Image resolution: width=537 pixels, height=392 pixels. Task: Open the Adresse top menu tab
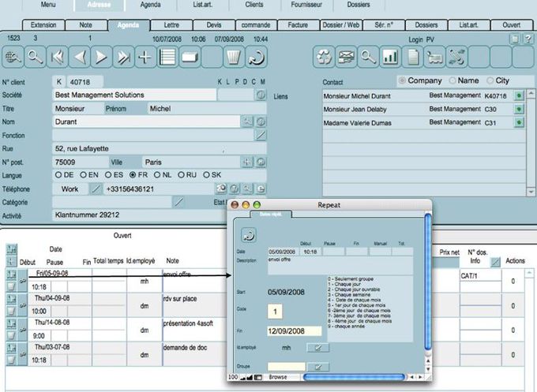tap(99, 5)
